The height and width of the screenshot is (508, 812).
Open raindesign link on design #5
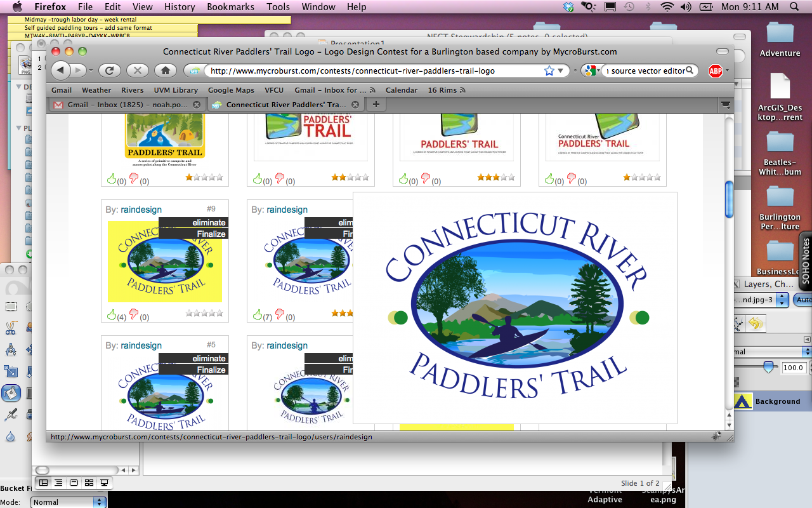[141, 345]
